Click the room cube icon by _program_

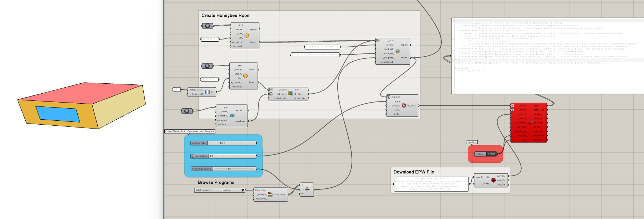(398, 51)
